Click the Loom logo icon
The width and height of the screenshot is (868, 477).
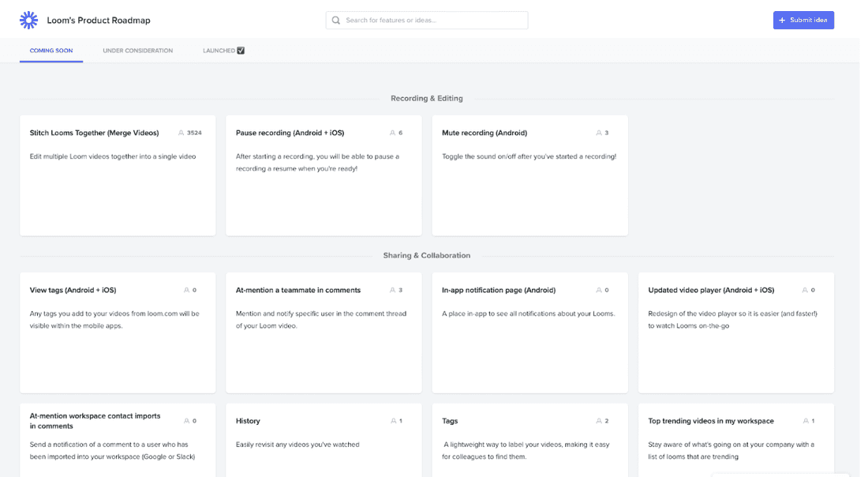coord(28,20)
